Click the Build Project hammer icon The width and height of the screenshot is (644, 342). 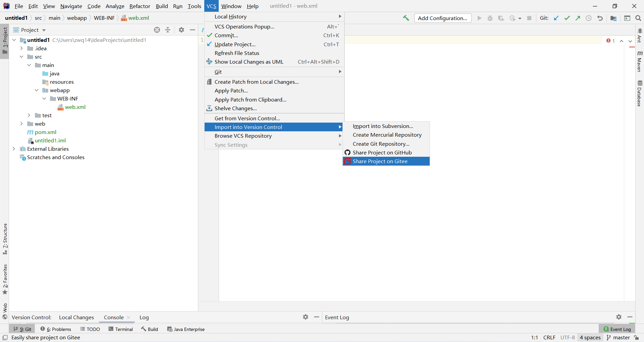[x=406, y=18]
